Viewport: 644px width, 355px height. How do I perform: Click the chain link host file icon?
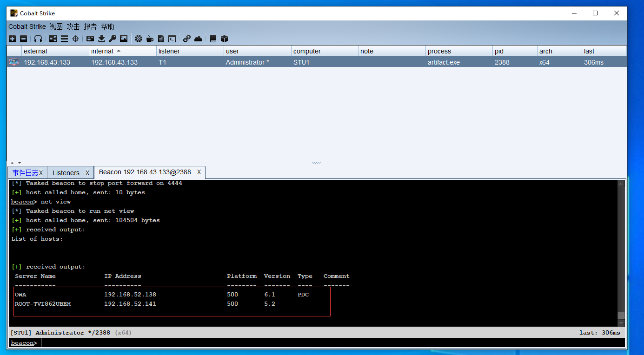[x=187, y=39]
